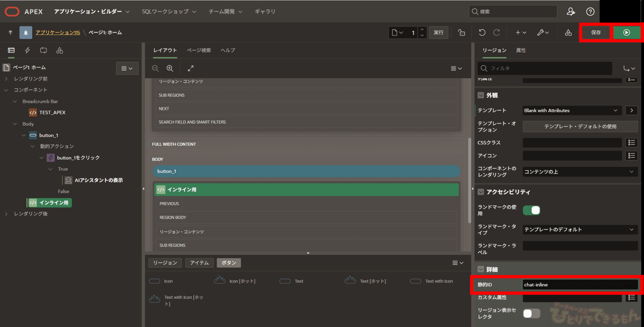Open the Dynamic Actions lightning tab
Image resolution: width=644 pixels, height=327 pixels.
(x=27, y=50)
